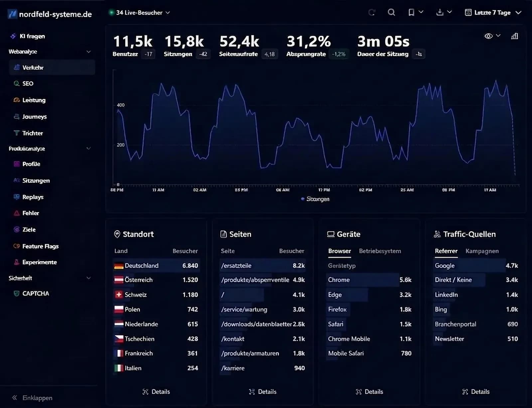Toggle the eye visibility icon

[x=488, y=36]
